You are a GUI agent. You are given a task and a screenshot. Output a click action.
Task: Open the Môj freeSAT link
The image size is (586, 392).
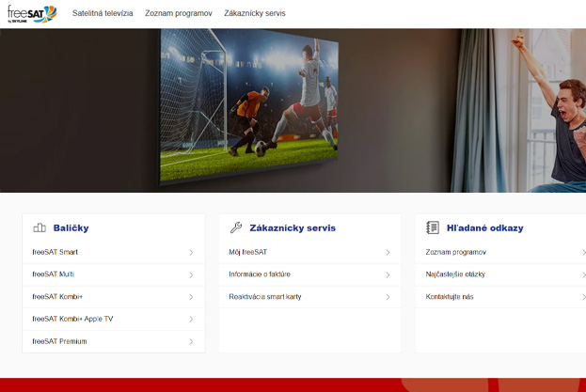(x=248, y=252)
